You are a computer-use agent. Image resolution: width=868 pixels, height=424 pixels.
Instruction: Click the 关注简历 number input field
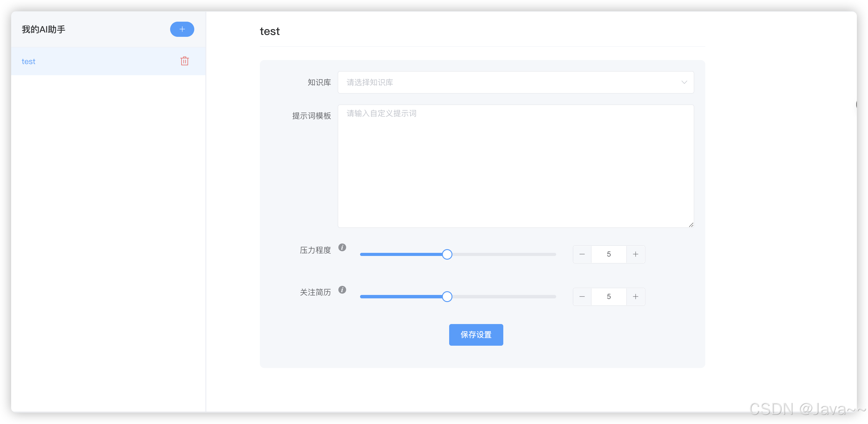coord(608,296)
